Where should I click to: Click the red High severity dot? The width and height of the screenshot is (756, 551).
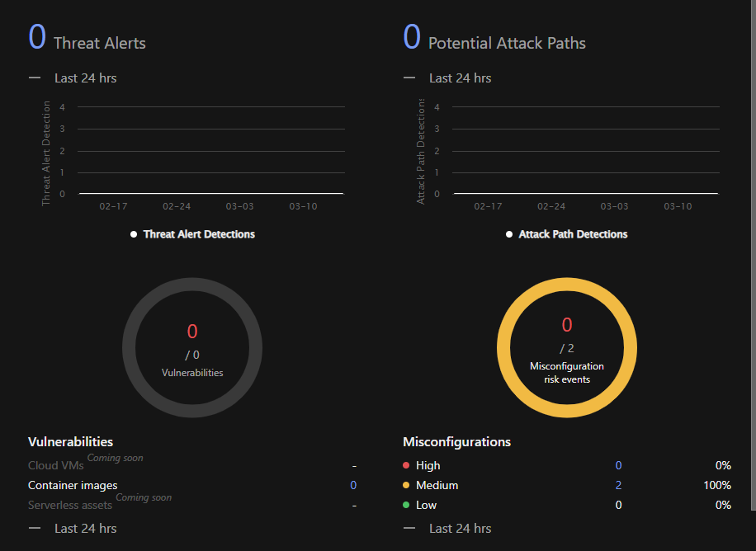point(406,466)
